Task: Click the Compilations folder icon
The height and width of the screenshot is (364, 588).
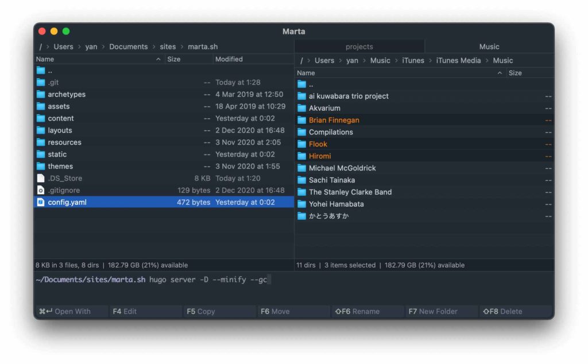Action: [x=302, y=132]
